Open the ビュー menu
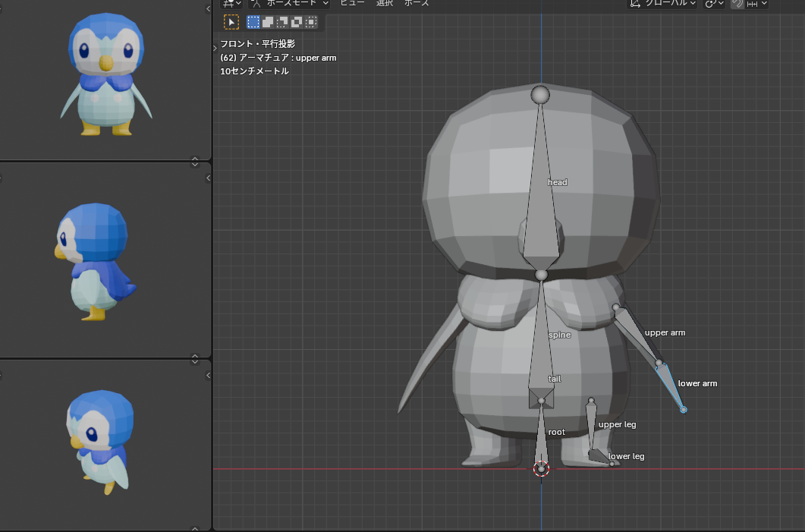The image size is (805, 532). pyautogui.click(x=352, y=3)
